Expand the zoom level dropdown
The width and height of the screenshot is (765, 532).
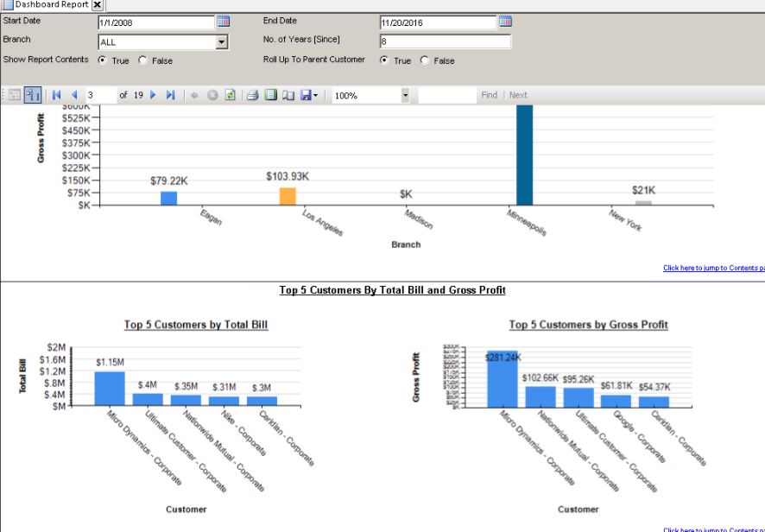click(x=405, y=96)
